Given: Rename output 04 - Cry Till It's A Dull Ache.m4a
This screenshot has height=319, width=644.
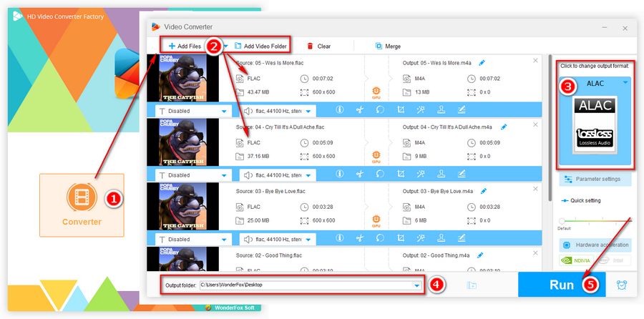Looking at the screenshot, I should pos(504,127).
